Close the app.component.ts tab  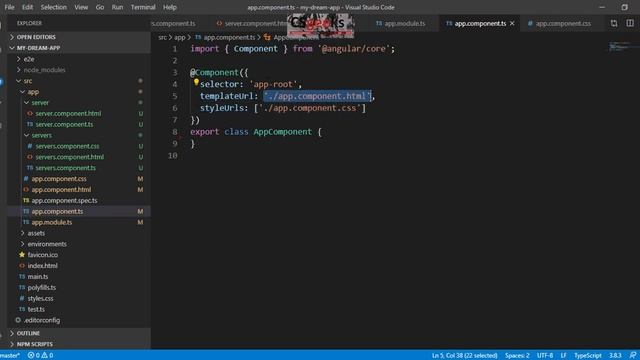tap(512, 24)
